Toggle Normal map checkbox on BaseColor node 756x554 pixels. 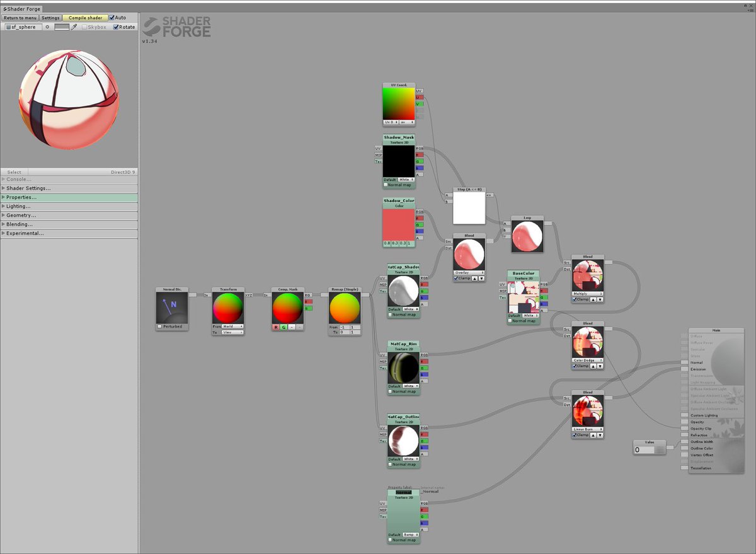tap(510, 321)
